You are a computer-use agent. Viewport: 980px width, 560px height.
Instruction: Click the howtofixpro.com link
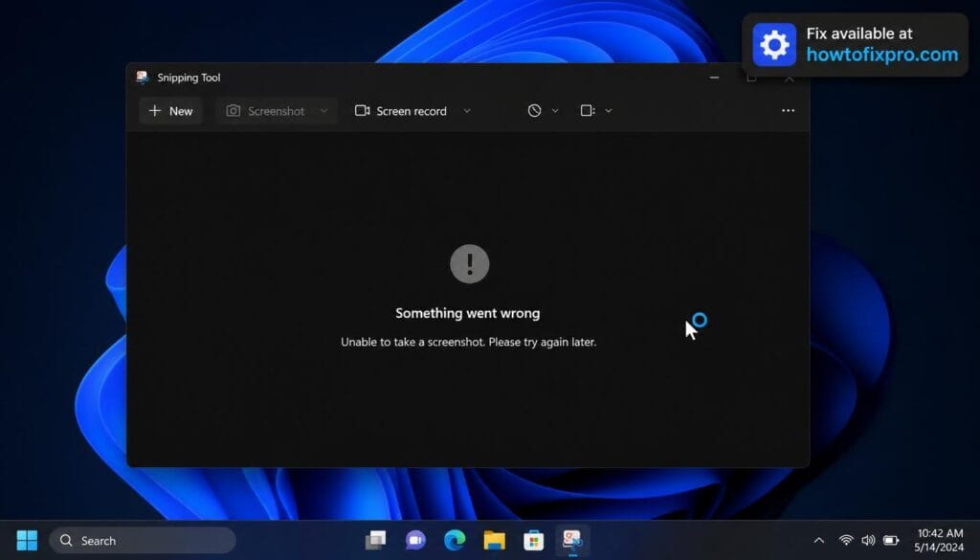pyautogui.click(x=881, y=55)
